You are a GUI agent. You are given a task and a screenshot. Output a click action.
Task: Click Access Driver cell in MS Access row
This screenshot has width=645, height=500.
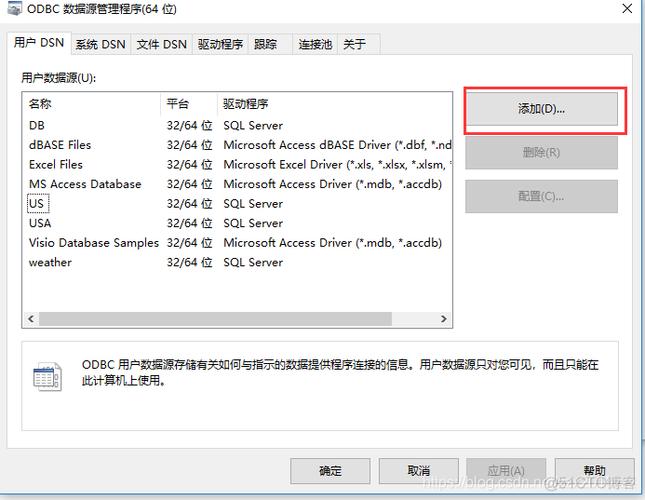click(332, 184)
